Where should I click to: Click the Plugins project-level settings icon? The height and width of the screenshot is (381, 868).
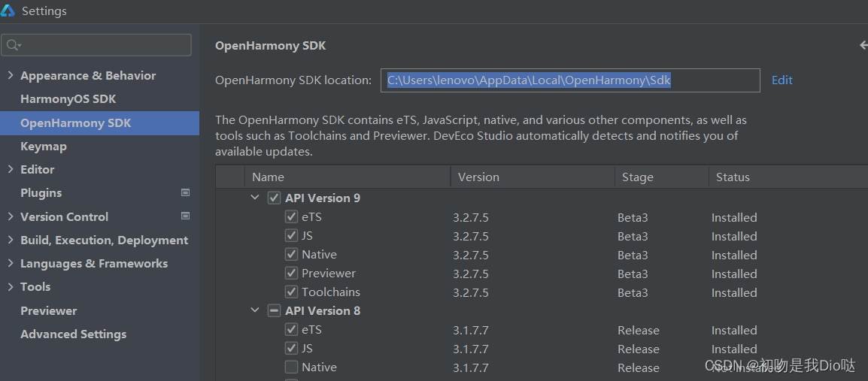(186, 193)
